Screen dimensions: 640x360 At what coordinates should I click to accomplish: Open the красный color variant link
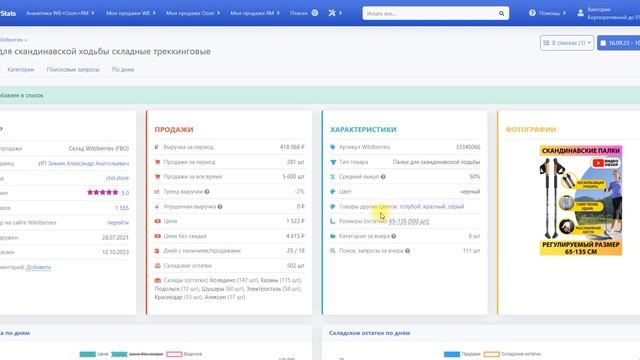click(x=434, y=207)
